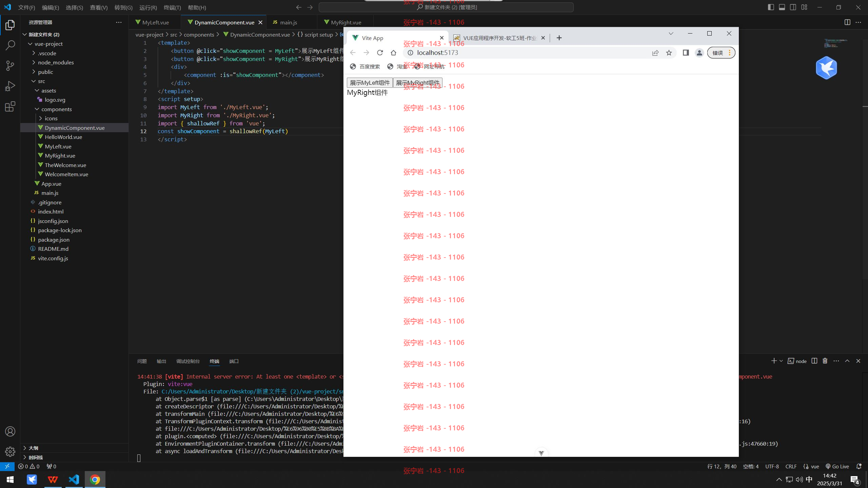
Task: Click the share page icon in address bar
Action: (x=655, y=53)
